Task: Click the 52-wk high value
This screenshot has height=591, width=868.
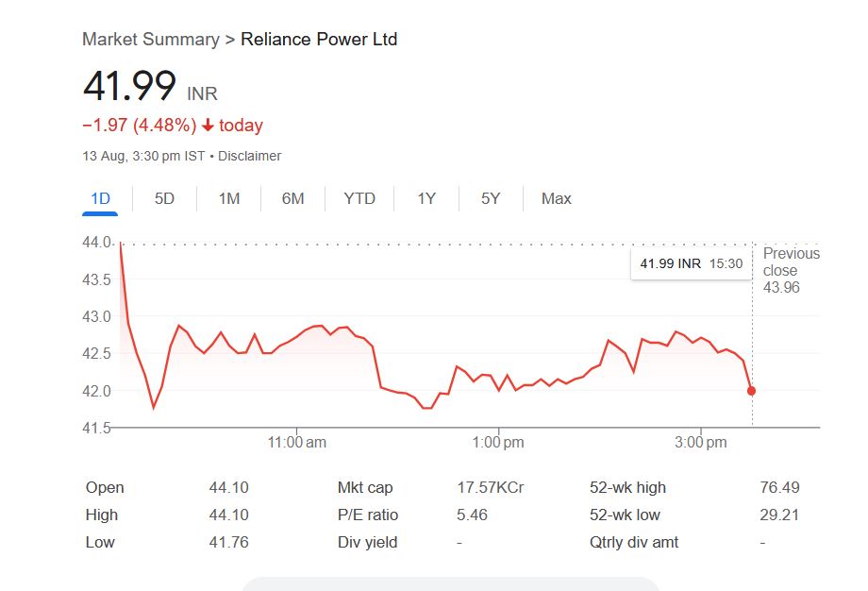Action: coord(779,487)
